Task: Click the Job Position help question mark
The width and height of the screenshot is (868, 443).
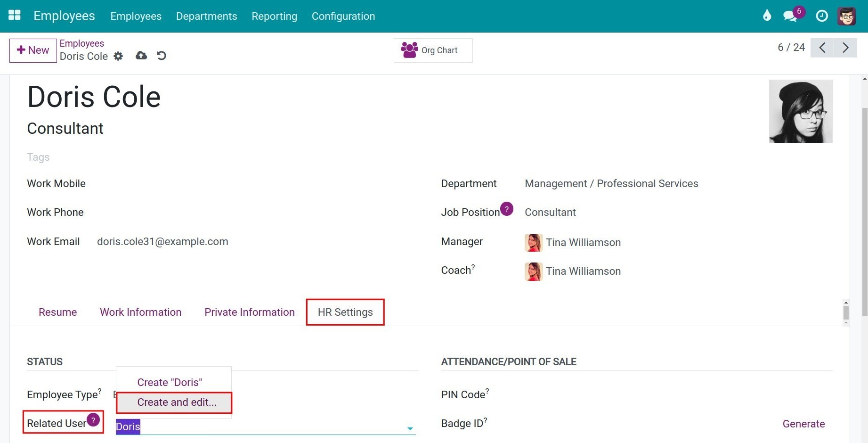Action: click(x=507, y=209)
